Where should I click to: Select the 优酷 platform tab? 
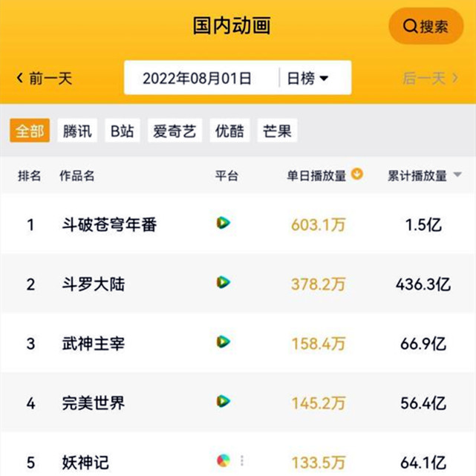(x=229, y=131)
